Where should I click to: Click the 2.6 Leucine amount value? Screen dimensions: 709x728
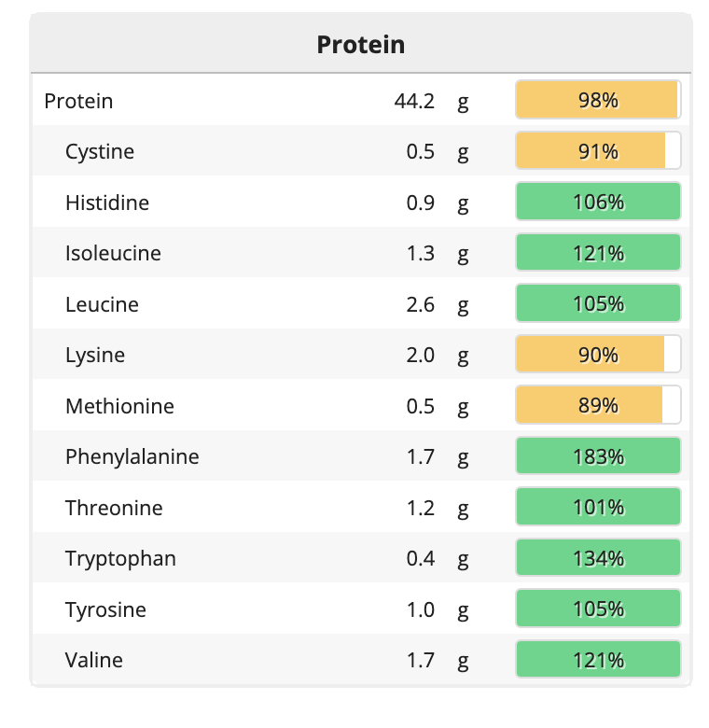420,304
